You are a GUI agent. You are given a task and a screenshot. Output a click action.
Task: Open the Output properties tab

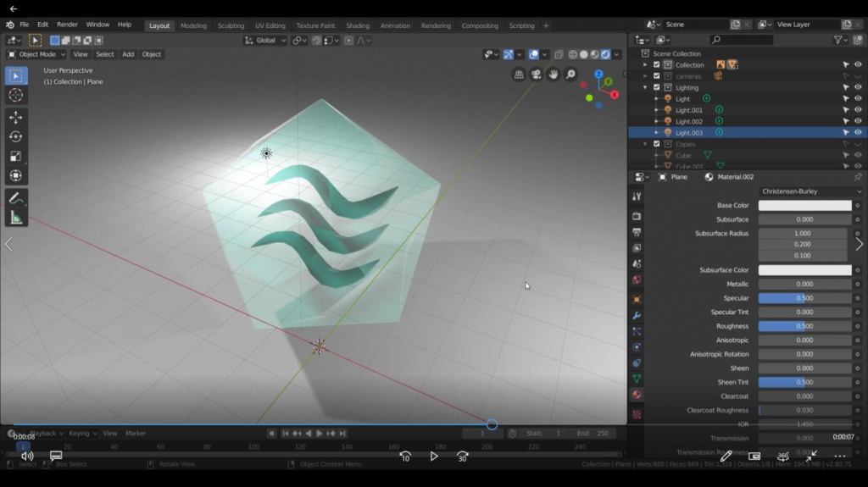click(x=637, y=232)
